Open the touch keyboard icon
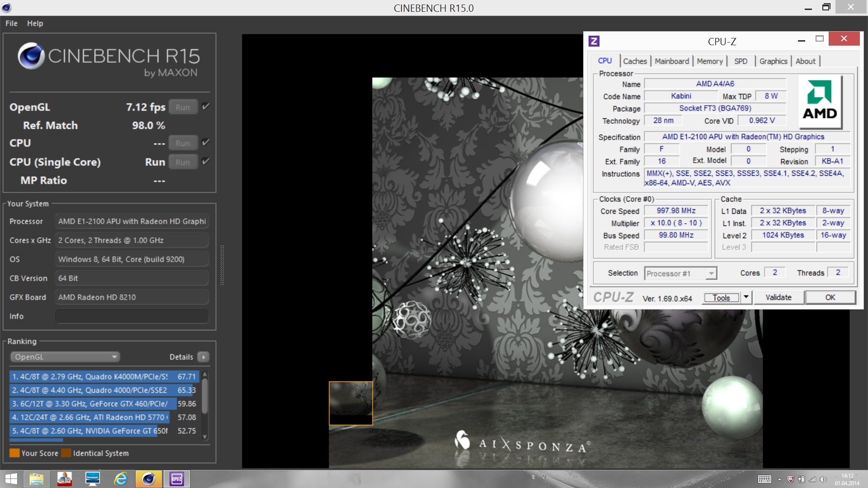This screenshot has width=868, height=488. (764, 479)
